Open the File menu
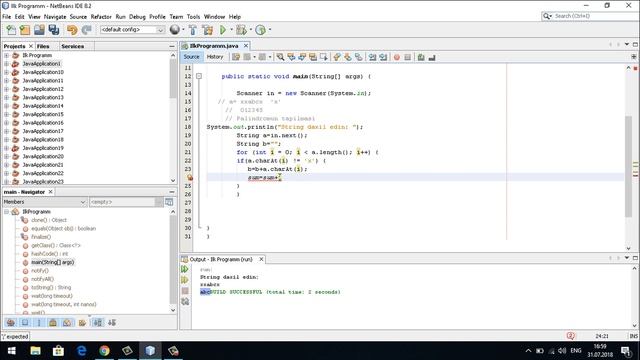640x360 pixels. tap(7, 17)
